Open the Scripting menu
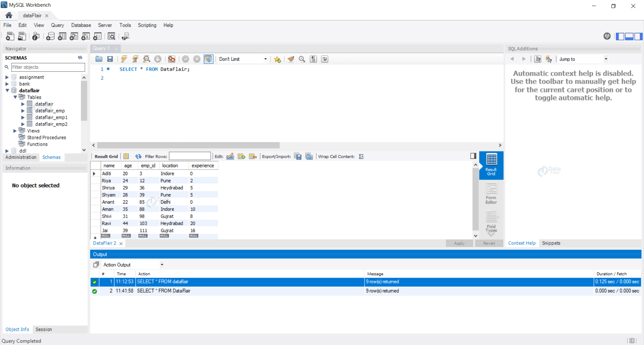The image size is (644, 345). pos(147,25)
